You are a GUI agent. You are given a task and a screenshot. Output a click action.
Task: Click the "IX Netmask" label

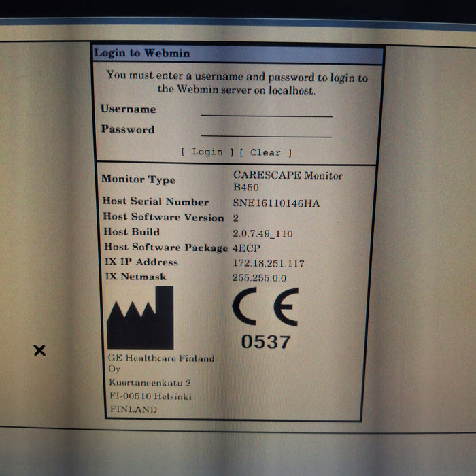tap(135, 277)
